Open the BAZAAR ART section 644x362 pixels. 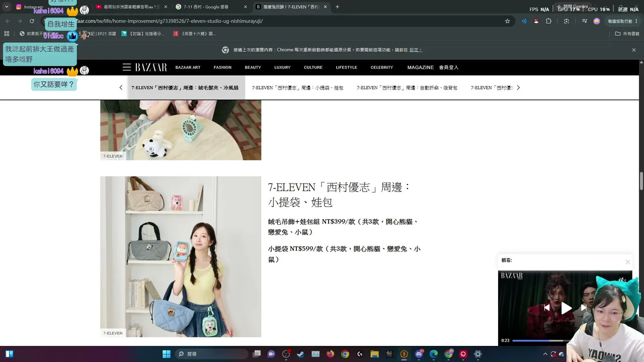pyautogui.click(x=188, y=67)
